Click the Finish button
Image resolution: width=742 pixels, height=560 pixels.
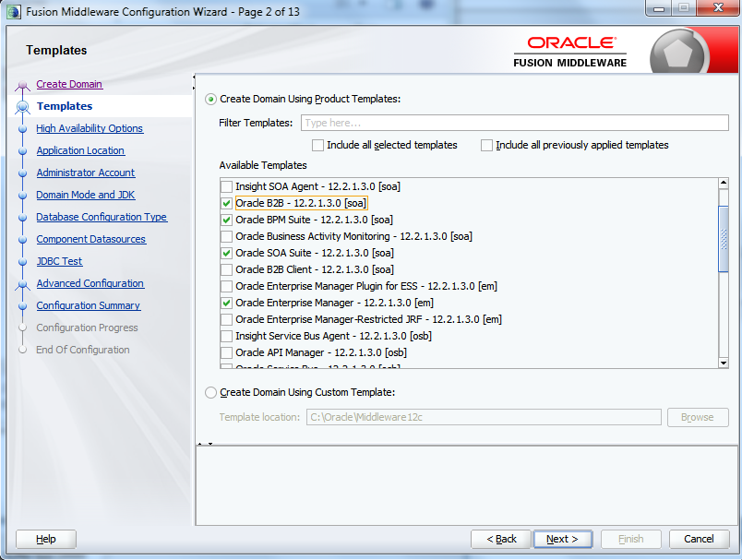[631, 539]
